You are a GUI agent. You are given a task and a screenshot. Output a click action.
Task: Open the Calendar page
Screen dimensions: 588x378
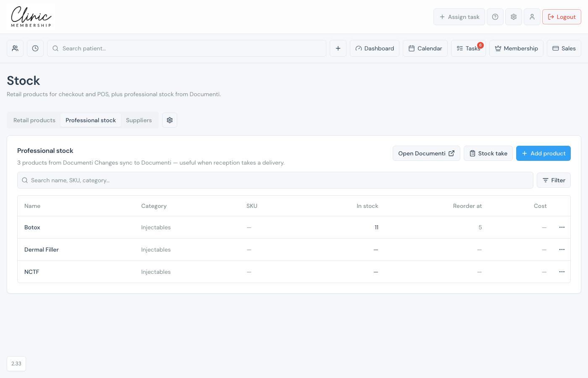tap(425, 48)
